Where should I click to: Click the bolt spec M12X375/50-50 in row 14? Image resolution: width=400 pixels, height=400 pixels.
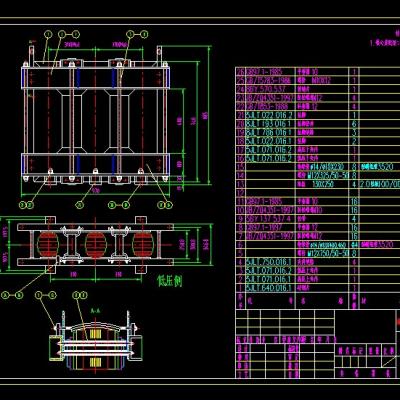coord(328,175)
